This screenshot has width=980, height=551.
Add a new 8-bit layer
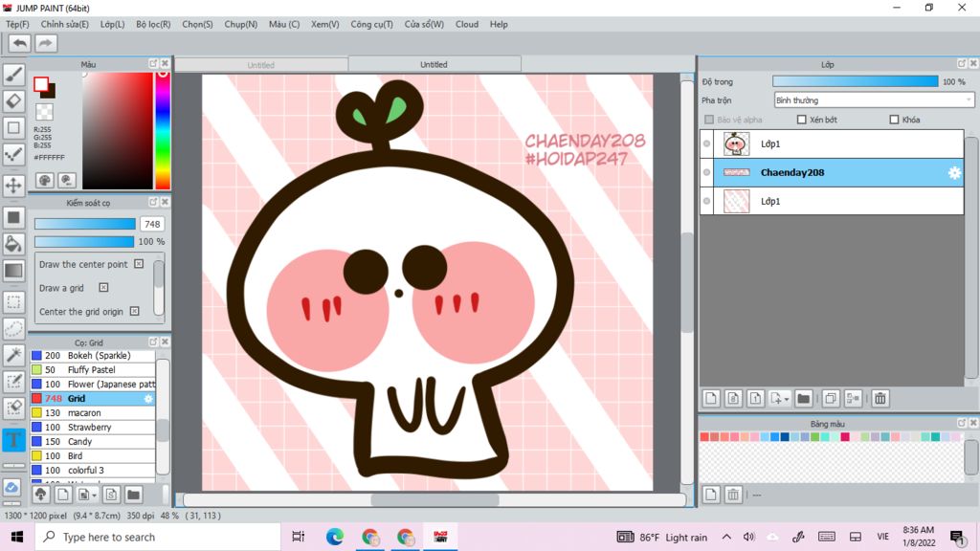click(x=733, y=398)
